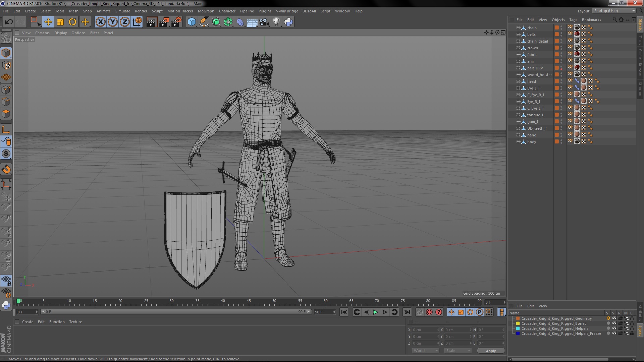The image size is (644, 362).
Task: Select the Move tool in top toolbar
Action: [48, 22]
